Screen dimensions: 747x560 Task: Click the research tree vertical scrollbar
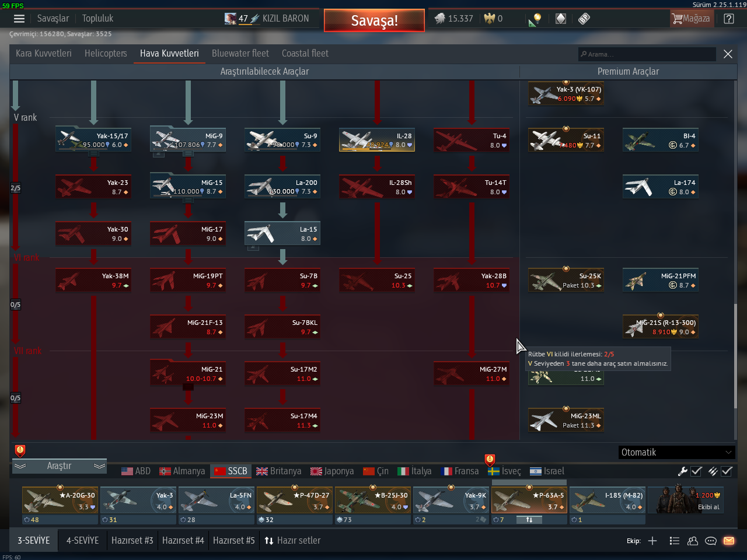(736, 356)
